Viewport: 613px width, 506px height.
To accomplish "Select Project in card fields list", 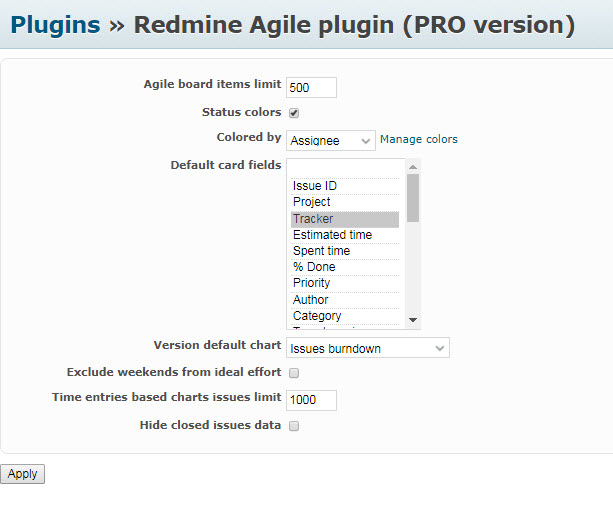I will 345,202.
